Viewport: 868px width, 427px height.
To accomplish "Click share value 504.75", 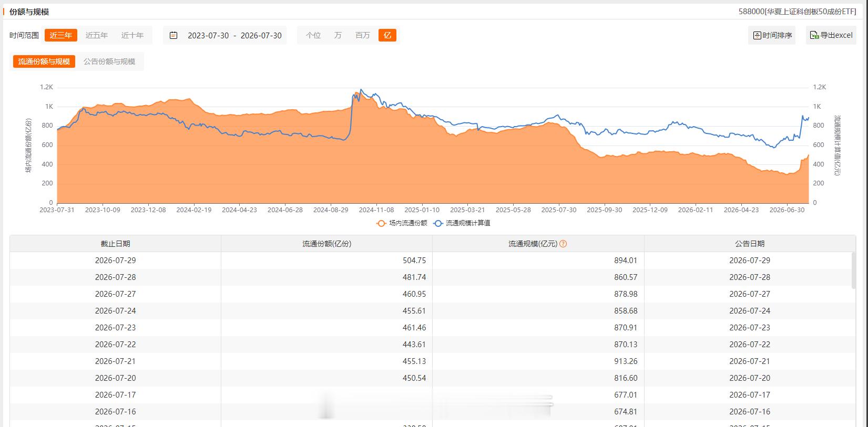I will 414,261.
